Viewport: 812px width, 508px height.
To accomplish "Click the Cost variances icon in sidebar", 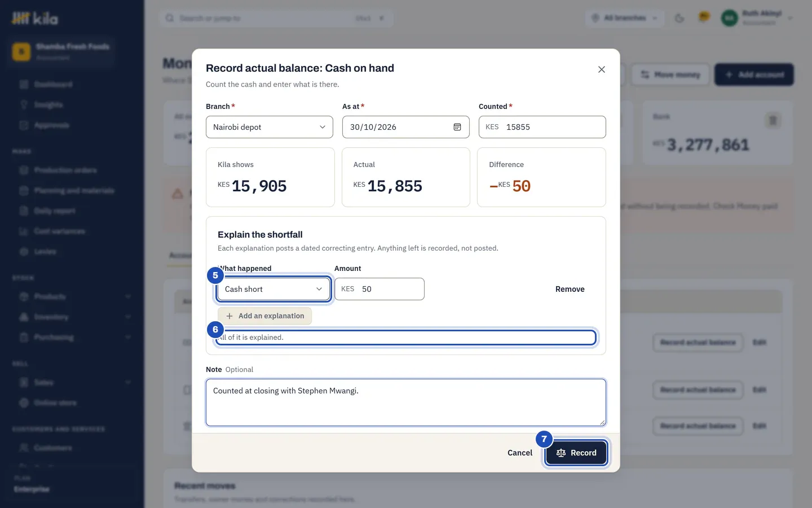I will click(x=24, y=231).
